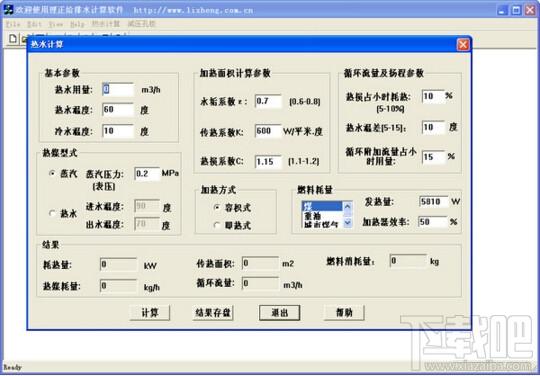Click the 结果存盘 button to save results

point(213,313)
